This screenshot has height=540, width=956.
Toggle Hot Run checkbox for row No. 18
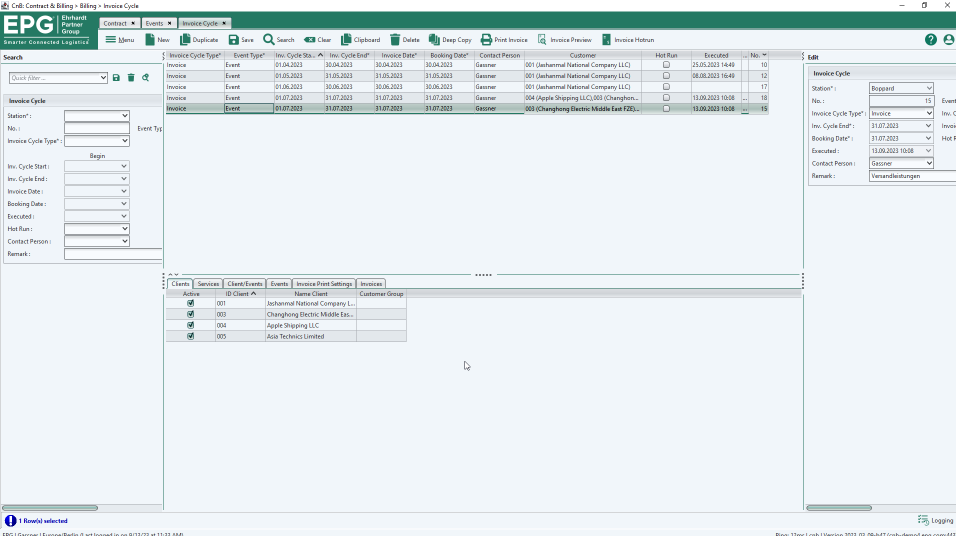(666, 98)
